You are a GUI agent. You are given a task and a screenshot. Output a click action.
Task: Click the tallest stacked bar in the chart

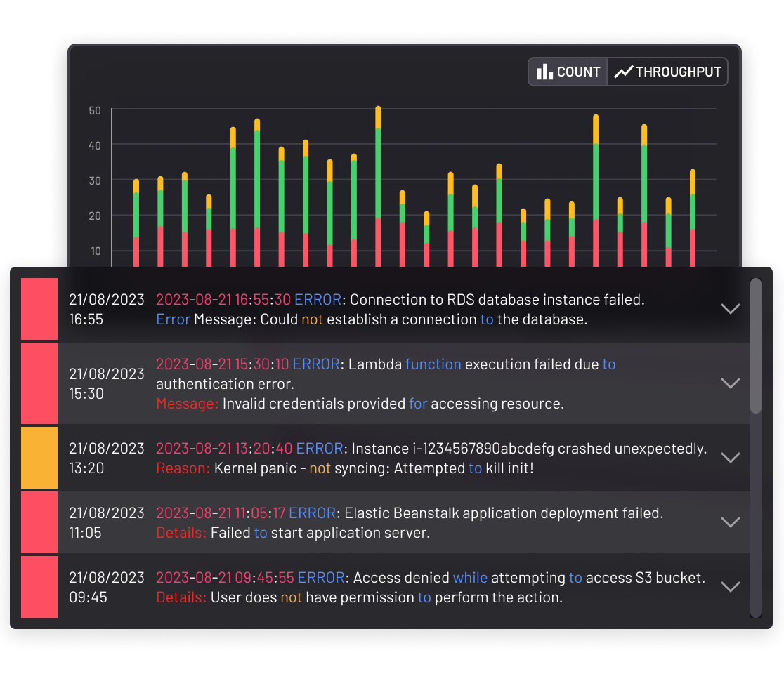pos(378,183)
